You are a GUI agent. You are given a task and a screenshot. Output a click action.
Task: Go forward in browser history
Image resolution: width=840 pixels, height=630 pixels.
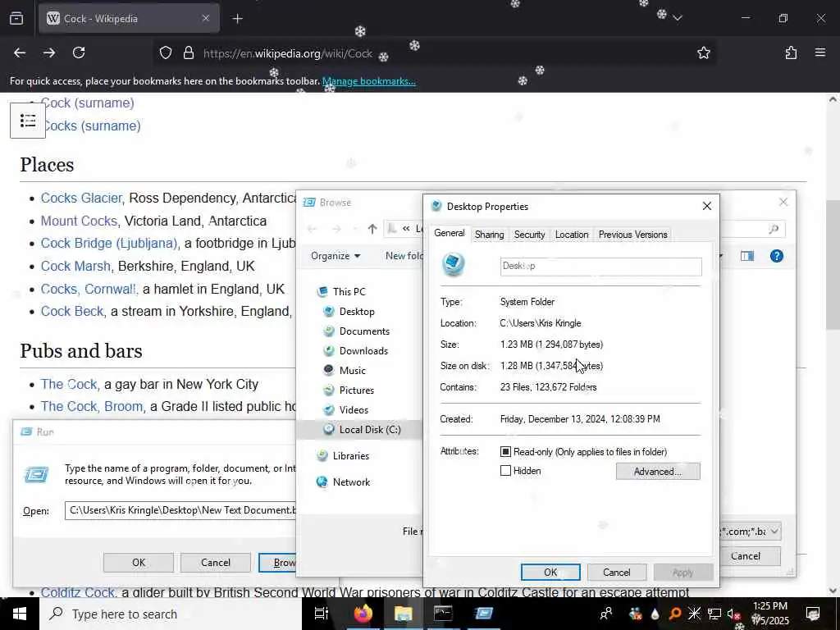49,52
